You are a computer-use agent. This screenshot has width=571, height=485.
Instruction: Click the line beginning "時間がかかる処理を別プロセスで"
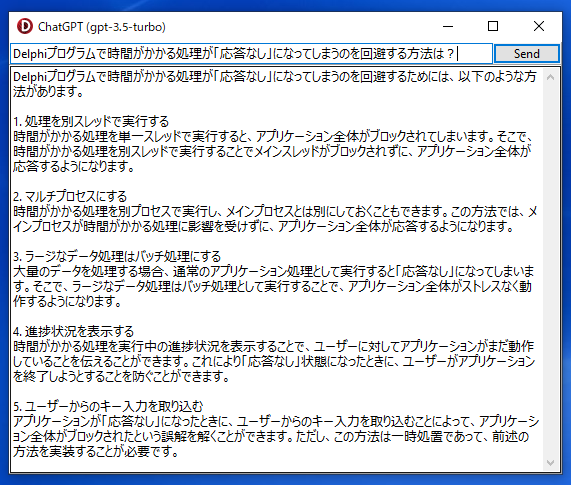click(x=275, y=212)
